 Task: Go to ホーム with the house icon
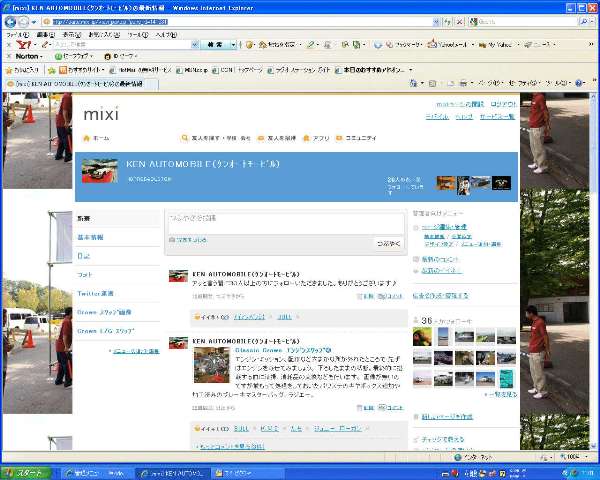pos(96,138)
